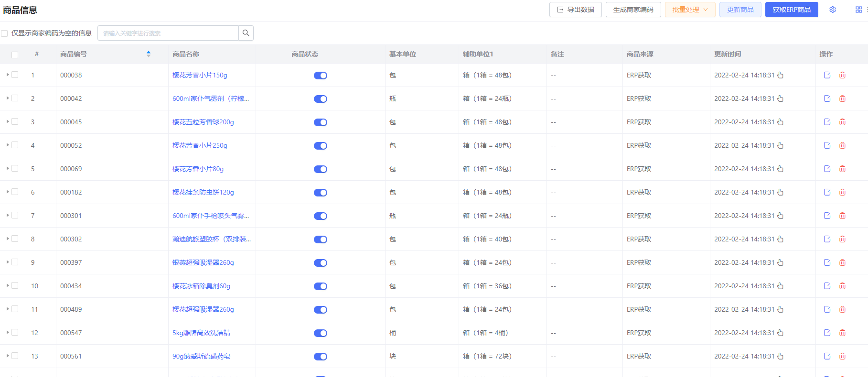Viewport: 868px width, 381px height.
Task: Edit product 000301 row
Action: 827,216
